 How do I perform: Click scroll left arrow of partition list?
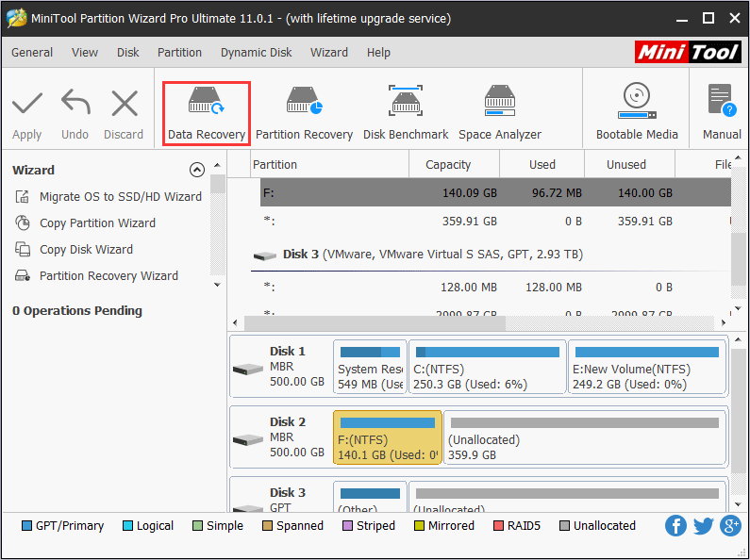tap(235, 323)
